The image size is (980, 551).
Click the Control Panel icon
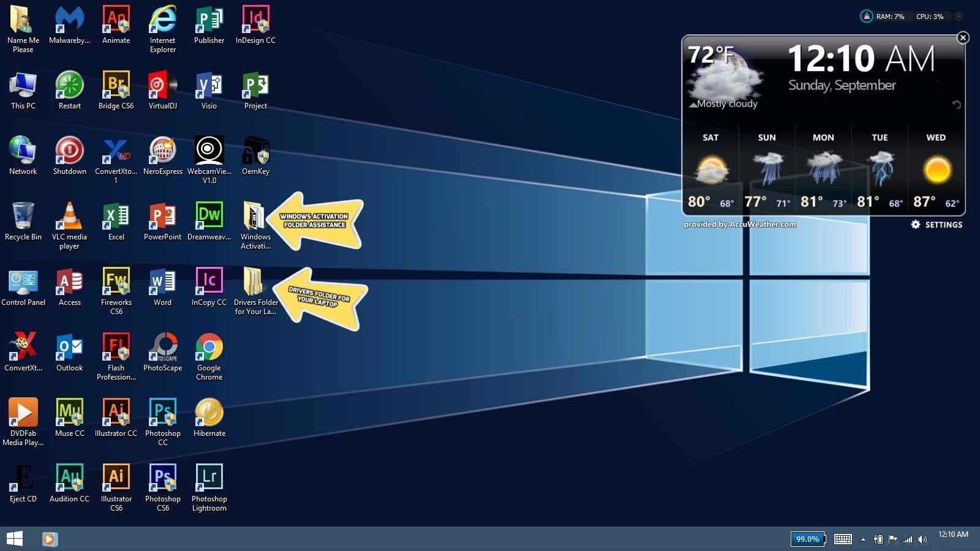(x=23, y=287)
